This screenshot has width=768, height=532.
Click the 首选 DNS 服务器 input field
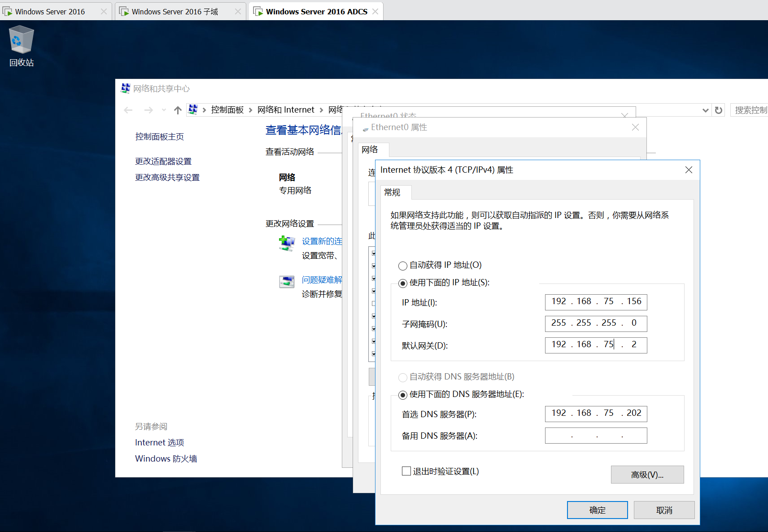coord(596,414)
